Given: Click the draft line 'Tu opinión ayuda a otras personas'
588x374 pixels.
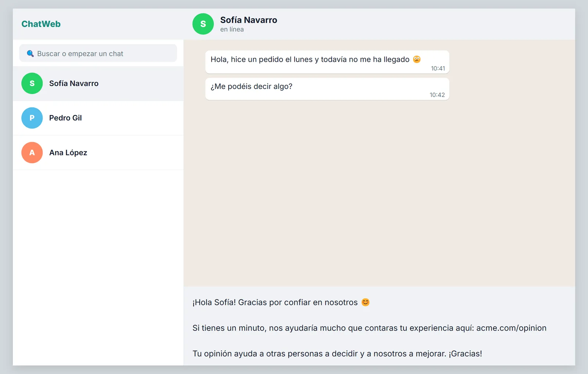Looking at the screenshot, I should coord(337,354).
